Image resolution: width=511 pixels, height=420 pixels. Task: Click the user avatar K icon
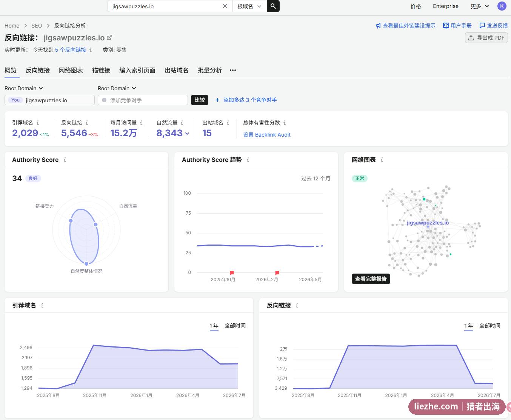coord(502,6)
